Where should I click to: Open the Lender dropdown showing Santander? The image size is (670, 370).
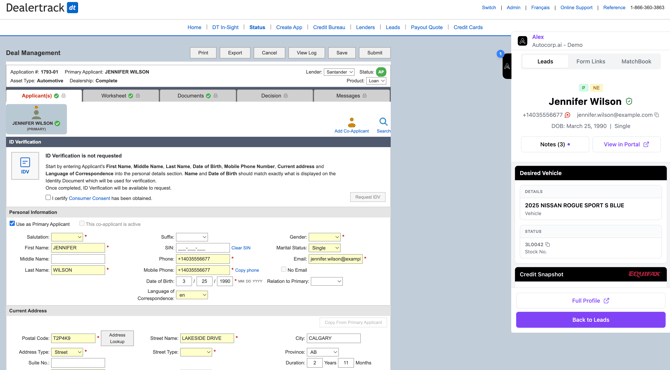339,72
